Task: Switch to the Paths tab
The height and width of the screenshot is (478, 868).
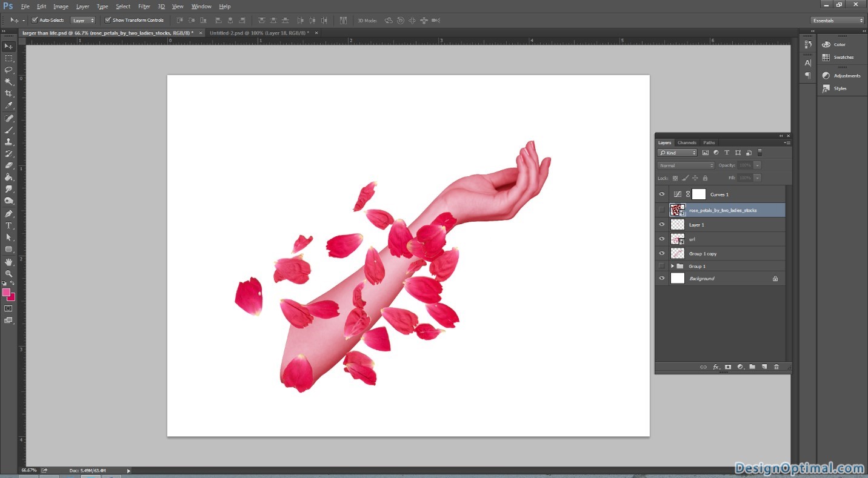Action: tap(709, 142)
